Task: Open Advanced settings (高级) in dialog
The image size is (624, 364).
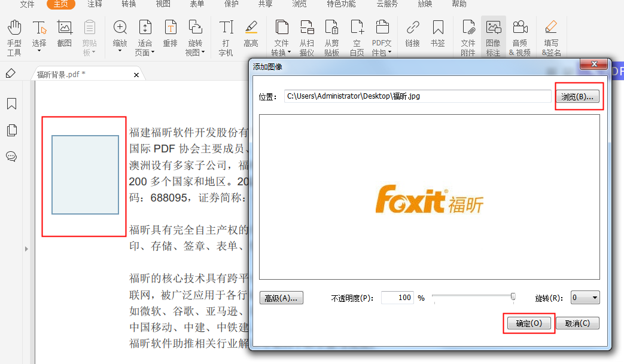Action: (x=281, y=297)
